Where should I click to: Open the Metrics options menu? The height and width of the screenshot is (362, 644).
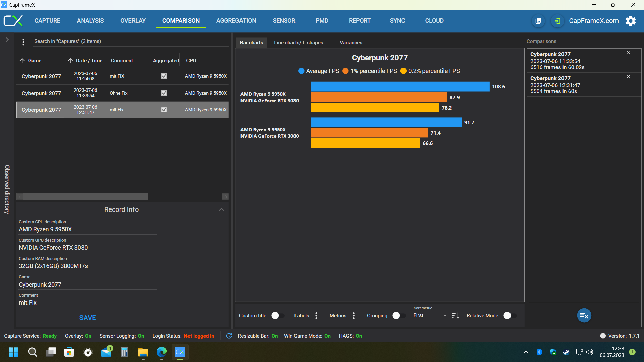point(354,316)
